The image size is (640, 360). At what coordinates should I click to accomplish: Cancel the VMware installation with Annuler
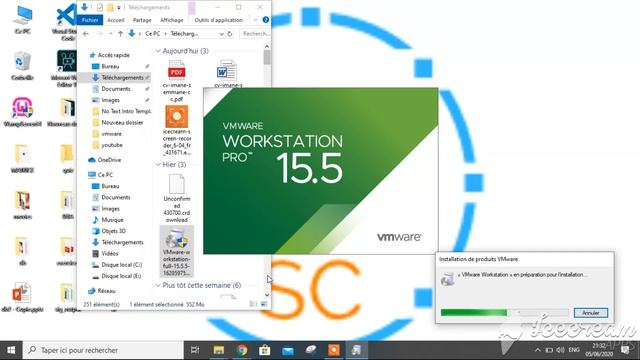591,313
